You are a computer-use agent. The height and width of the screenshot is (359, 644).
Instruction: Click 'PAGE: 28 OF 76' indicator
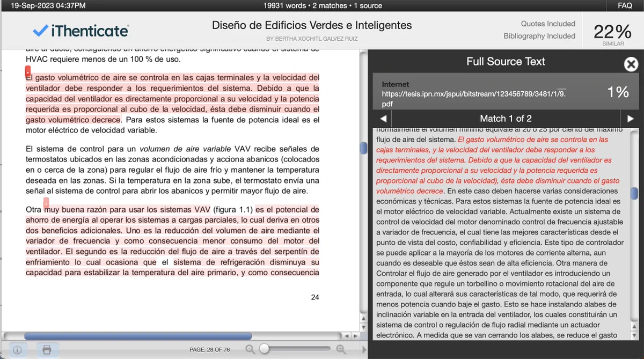point(210,350)
